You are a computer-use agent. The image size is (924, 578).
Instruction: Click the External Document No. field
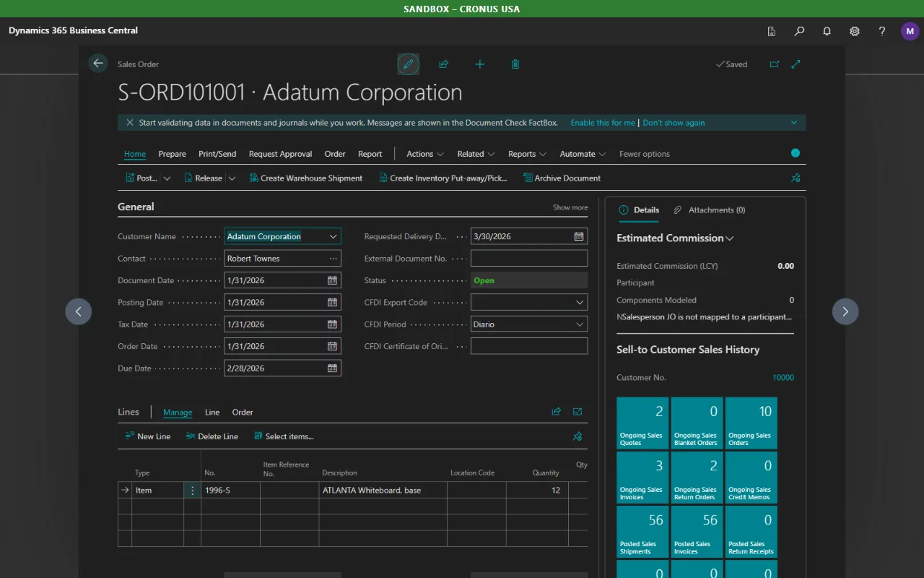point(529,259)
